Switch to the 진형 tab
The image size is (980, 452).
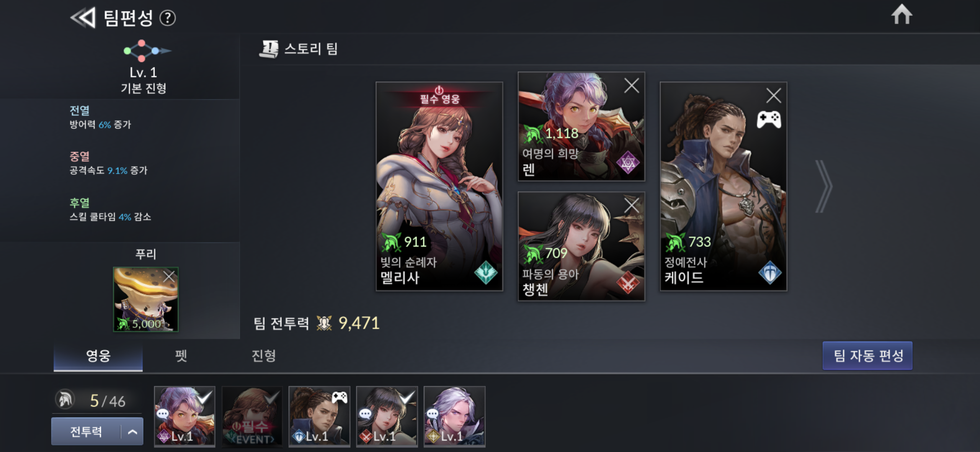(263, 356)
